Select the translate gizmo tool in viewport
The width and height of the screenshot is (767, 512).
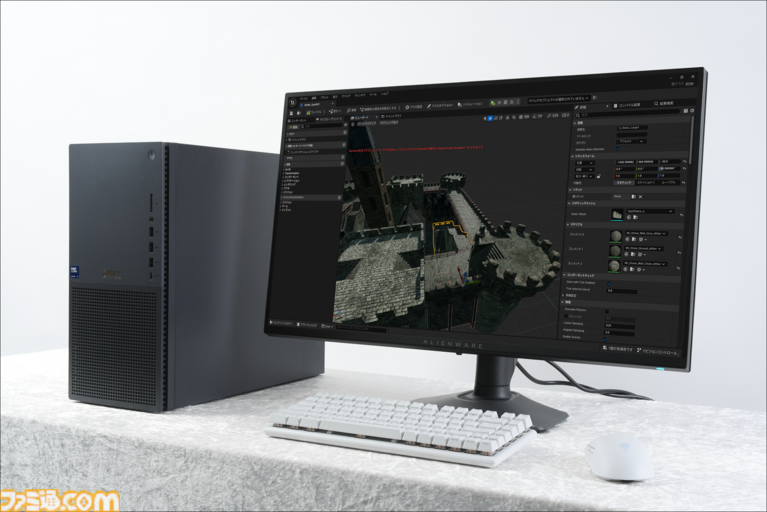[x=490, y=118]
